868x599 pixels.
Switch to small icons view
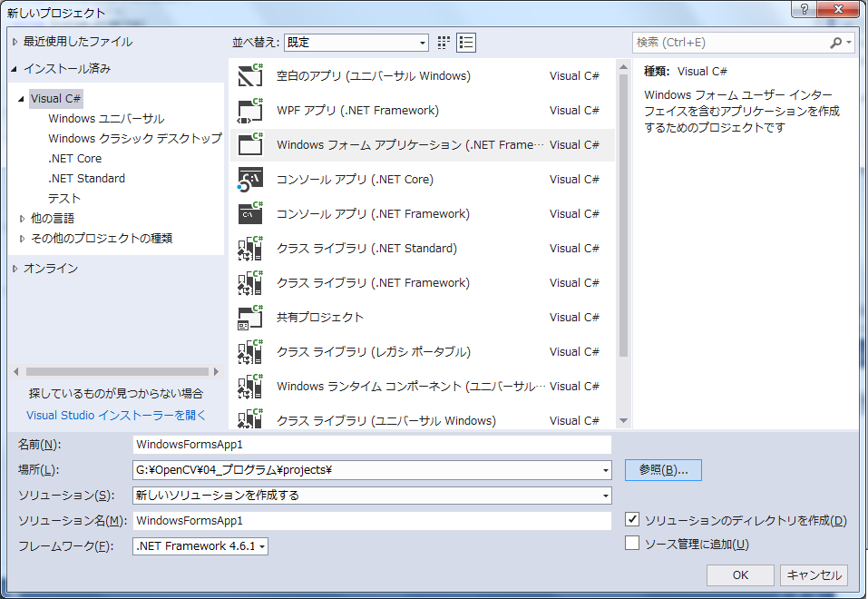coord(444,43)
